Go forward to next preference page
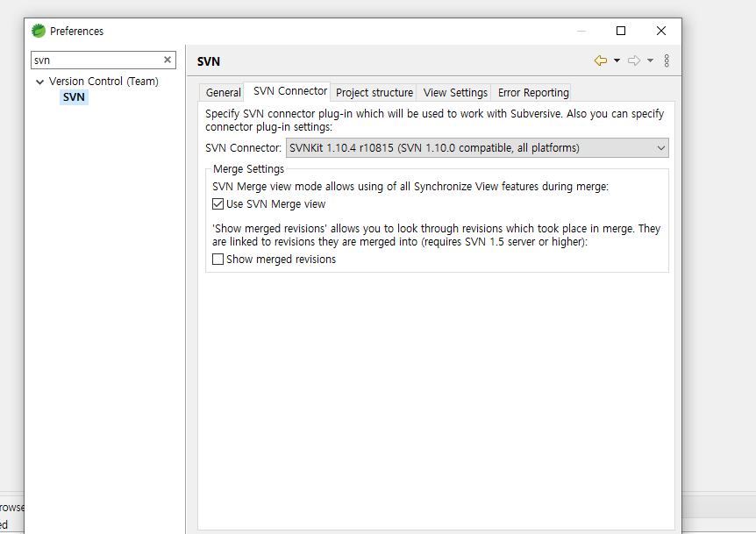Image resolution: width=756 pixels, height=534 pixels. (634, 61)
